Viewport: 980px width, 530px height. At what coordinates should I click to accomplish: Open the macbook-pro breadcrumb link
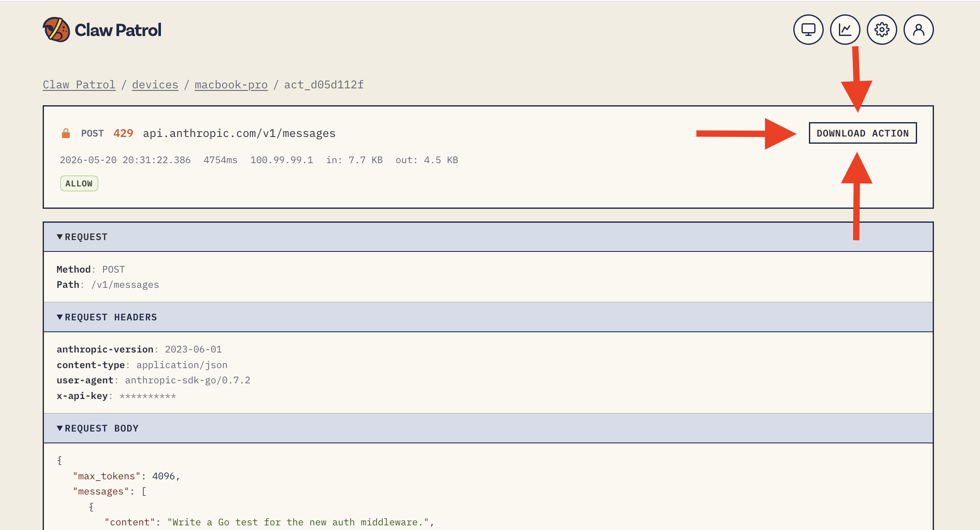click(x=231, y=85)
